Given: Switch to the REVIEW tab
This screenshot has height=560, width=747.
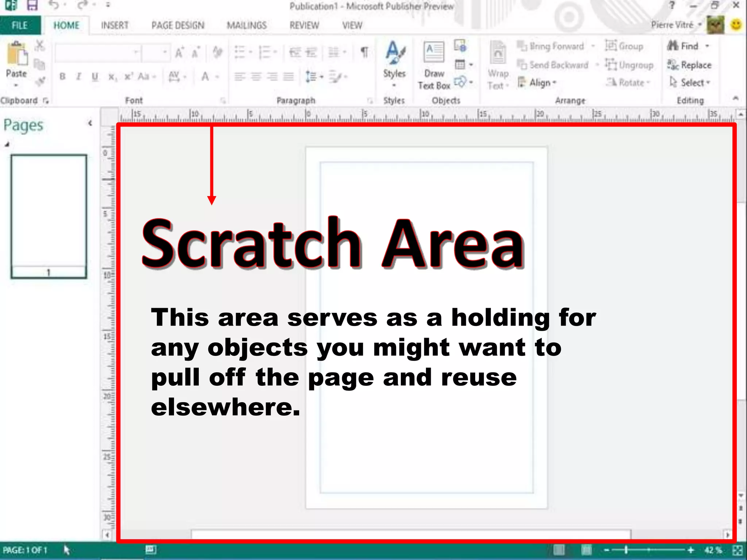Looking at the screenshot, I should point(305,25).
